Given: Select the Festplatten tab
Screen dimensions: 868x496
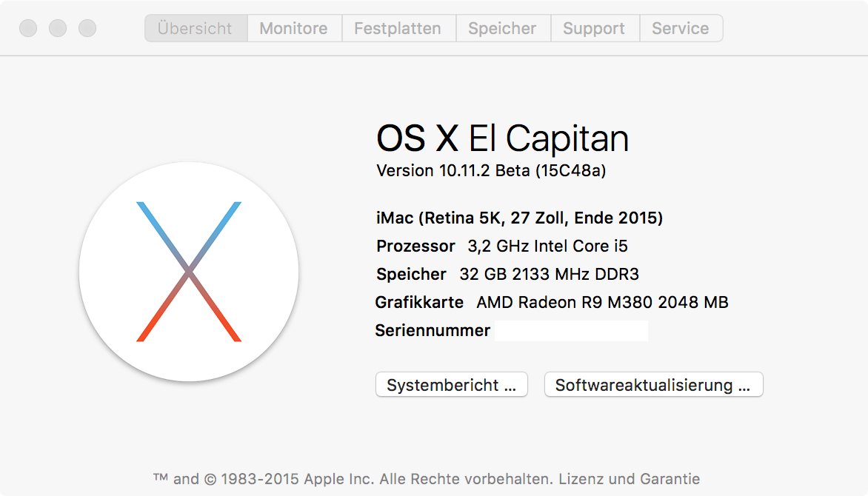Looking at the screenshot, I should point(398,29).
